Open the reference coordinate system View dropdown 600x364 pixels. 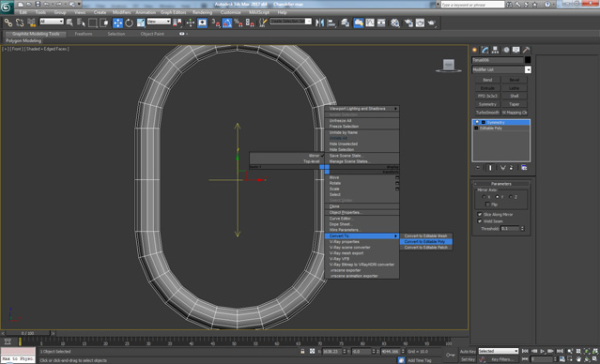click(x=159, y=22)
